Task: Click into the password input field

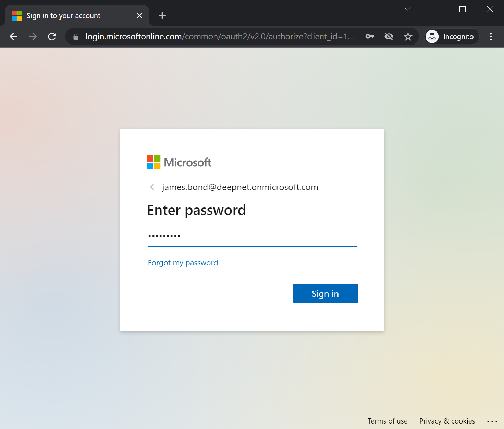Action: (252, 236)
